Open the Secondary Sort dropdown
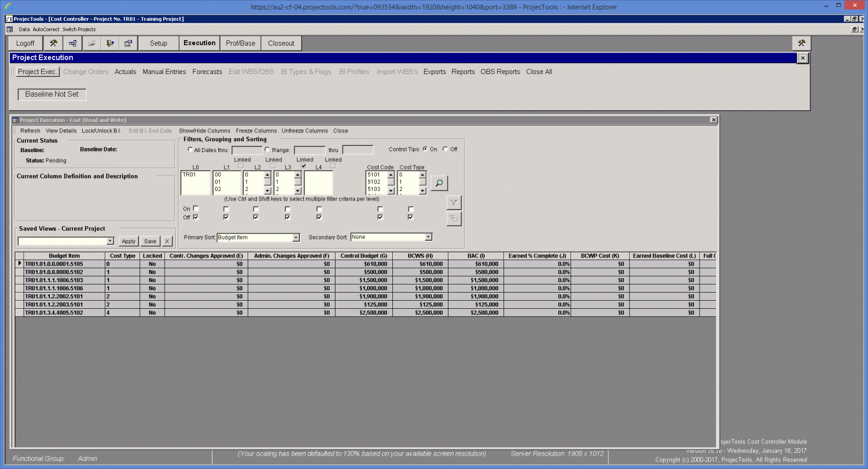The width and height of the screenshot is (868, 469). pyautogui.click(x=428, y=237)
